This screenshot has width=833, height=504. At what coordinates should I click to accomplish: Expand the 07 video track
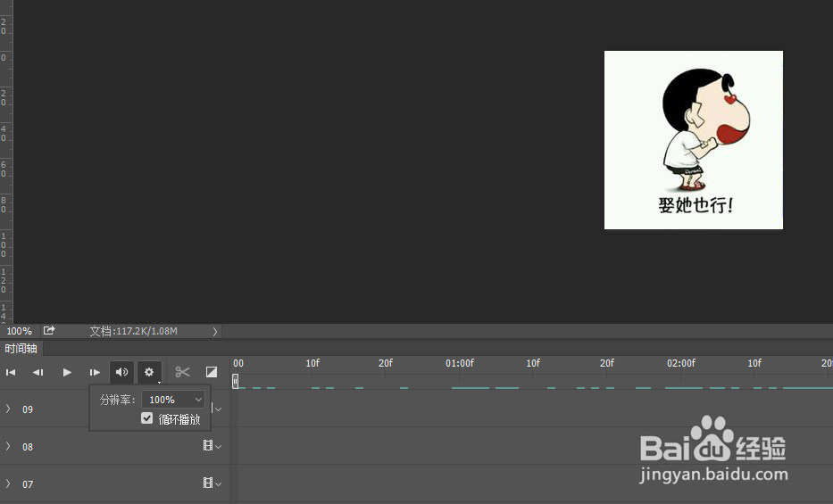[x=8, y=483]
